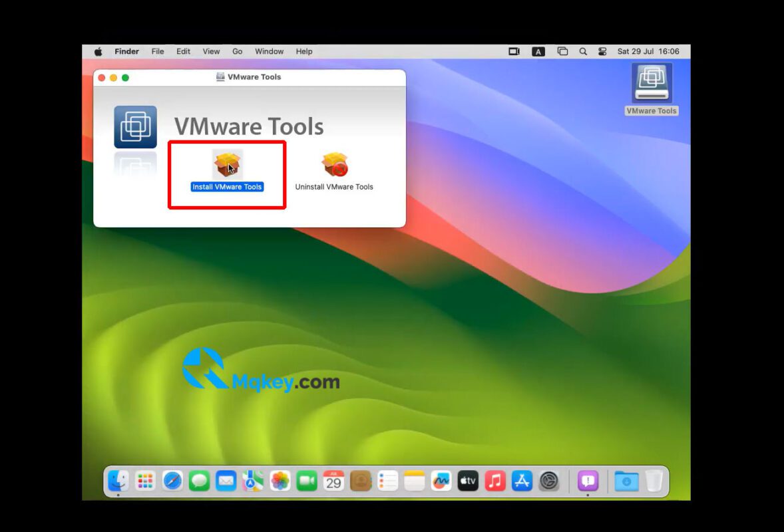The height and width of the screenshot is (532, 784).
Task: Click the overlapping windows menu bar icon
Action: [562, 51]
